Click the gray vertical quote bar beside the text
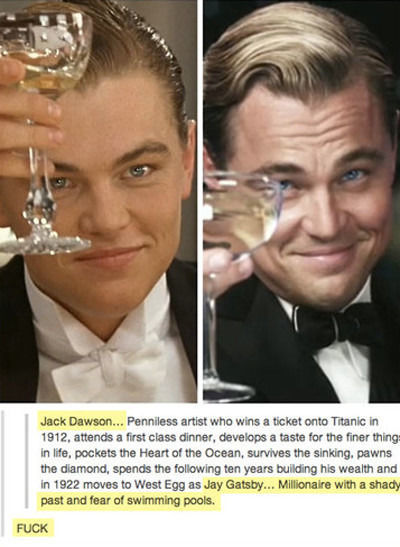Viewport: 400px width, 547px height. click(26, 460)
